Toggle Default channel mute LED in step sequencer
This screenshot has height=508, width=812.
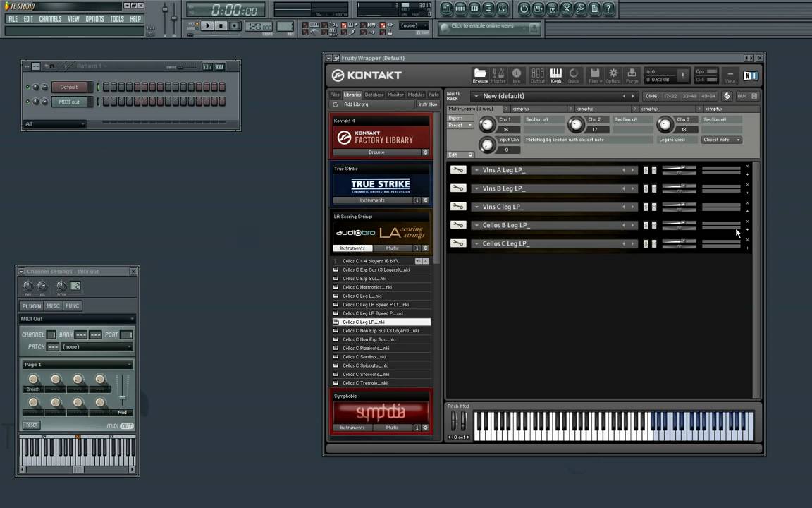tap(27, 87)
